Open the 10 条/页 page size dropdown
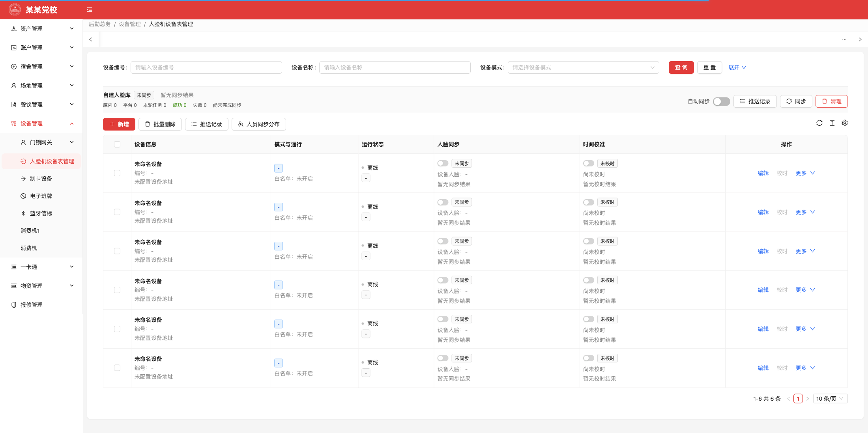This screenshot has width=868, height=433. [x=830, y=399]
